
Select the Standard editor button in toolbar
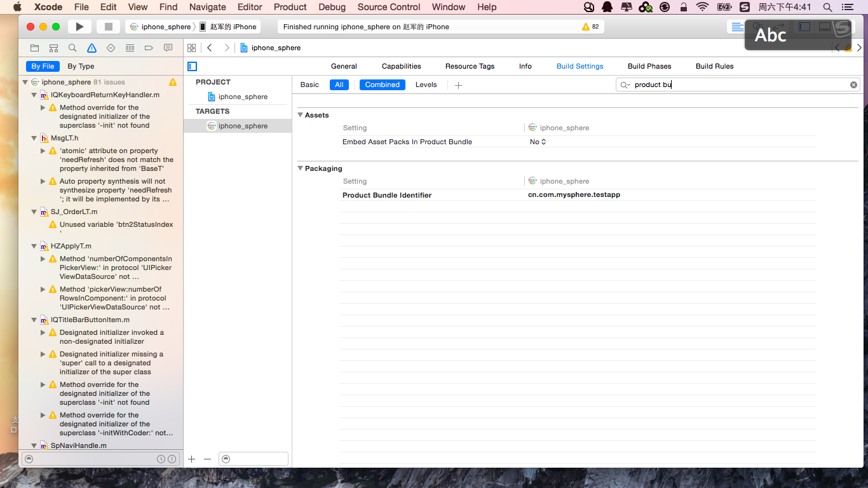tap(737, 27)
